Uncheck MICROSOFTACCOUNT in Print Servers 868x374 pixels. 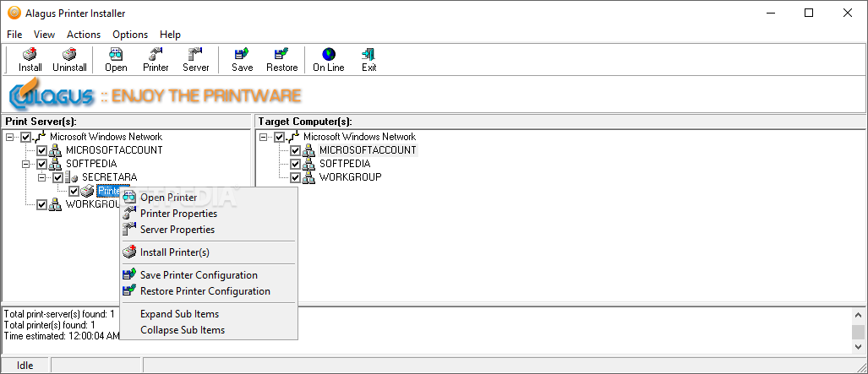[x=42, y=150]
